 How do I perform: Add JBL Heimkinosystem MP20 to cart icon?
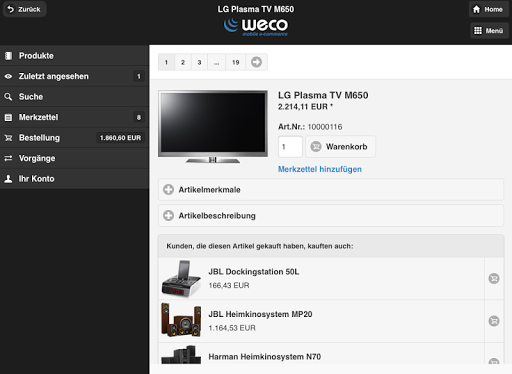494,321
